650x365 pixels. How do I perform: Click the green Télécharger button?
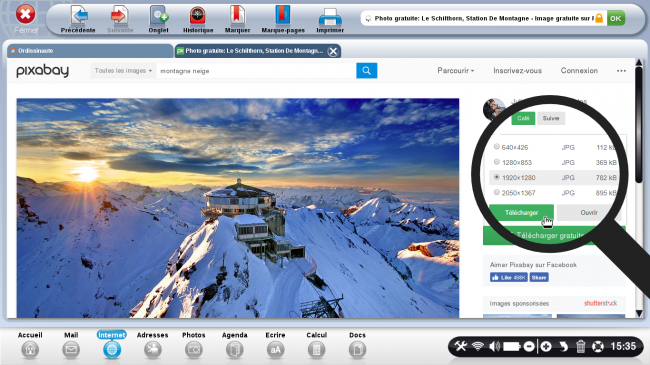pos(521,212)
